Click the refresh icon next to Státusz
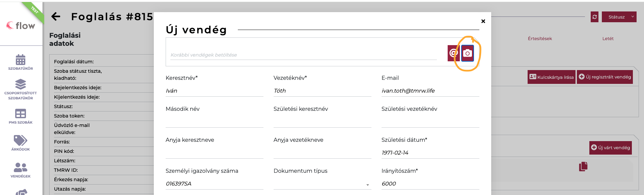 click(594, 17)
